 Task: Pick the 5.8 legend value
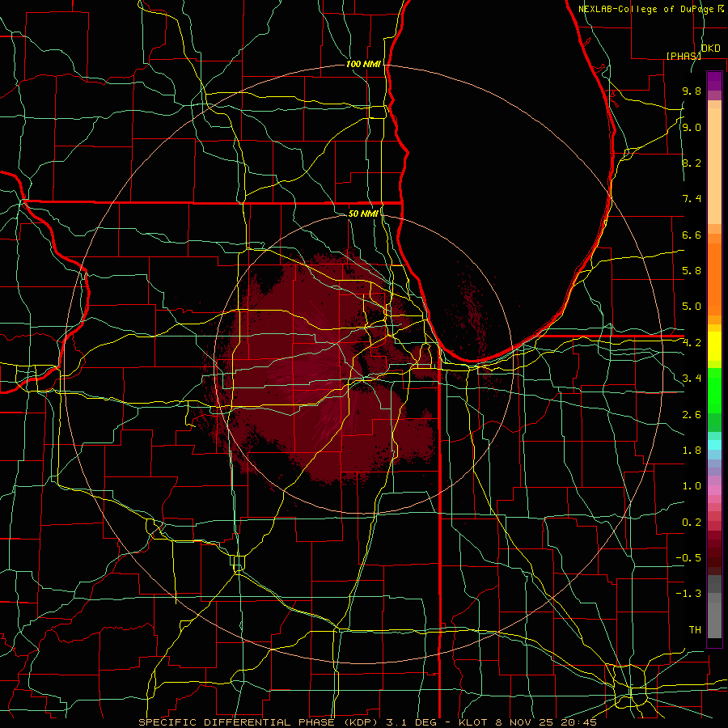(692, 271)
